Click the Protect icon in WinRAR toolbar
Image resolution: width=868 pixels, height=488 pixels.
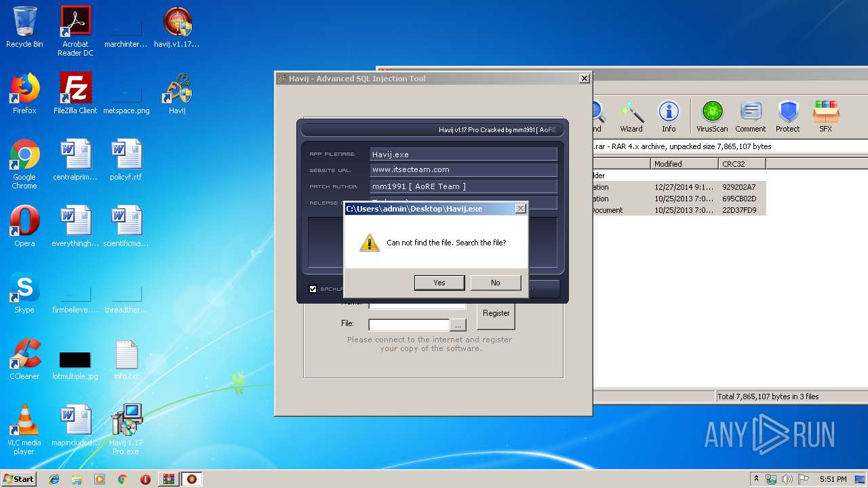pyautogui.click(x=788, y=117)
